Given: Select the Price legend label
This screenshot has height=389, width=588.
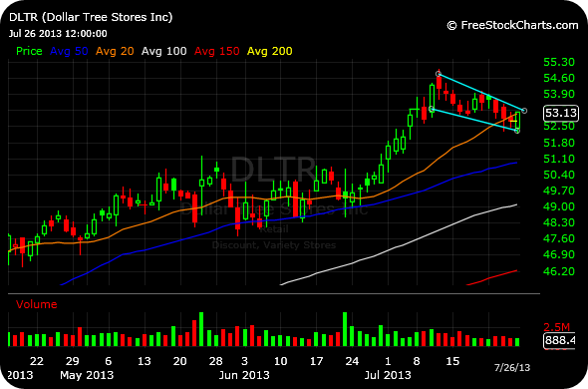Looking at the screenshot, I should (29, 51).
